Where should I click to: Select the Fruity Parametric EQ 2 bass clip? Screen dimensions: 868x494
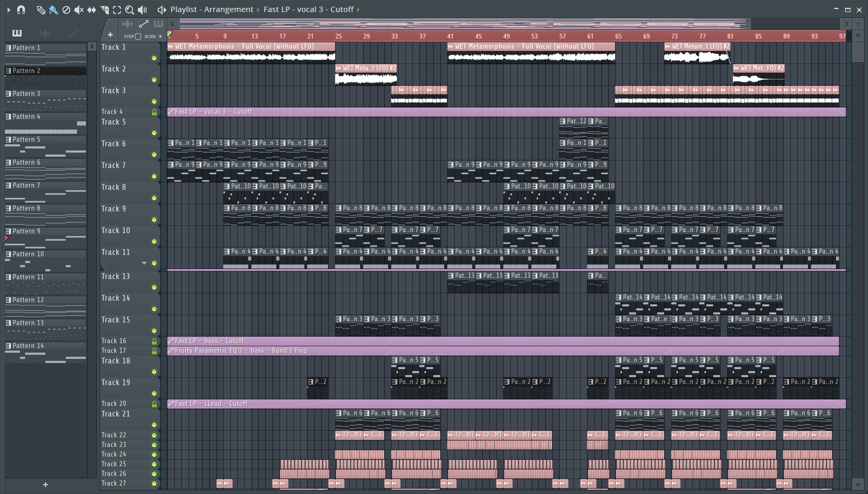(503, 350)
